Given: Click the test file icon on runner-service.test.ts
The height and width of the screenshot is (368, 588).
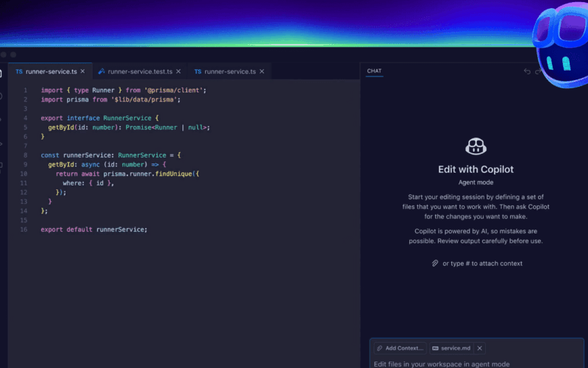Looking at the screenshot, I should click(101, 71).
